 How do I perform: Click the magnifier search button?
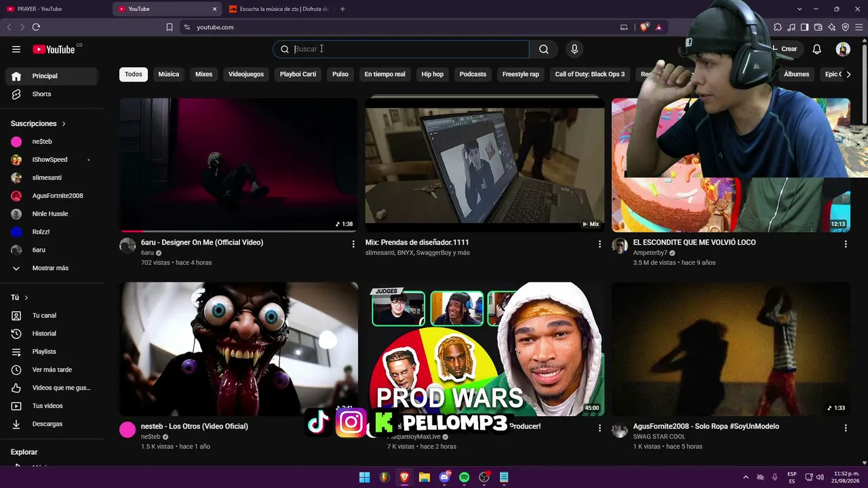coord(544,49)
